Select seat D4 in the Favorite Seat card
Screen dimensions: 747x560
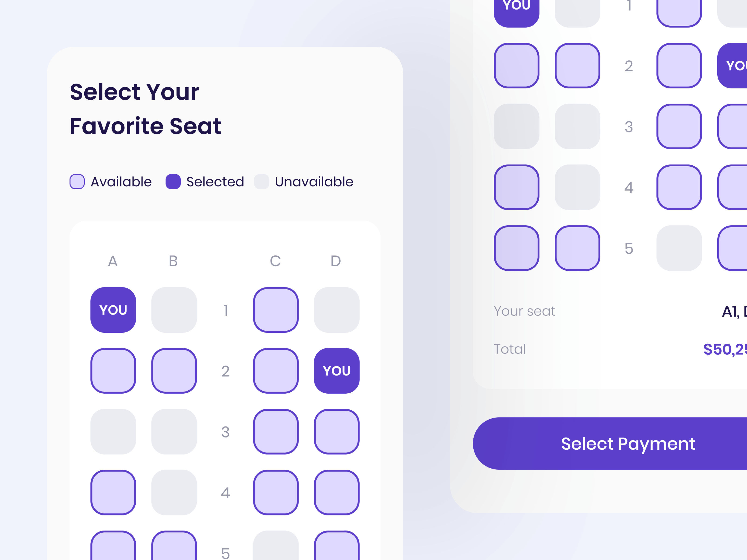tap(337, 492)
